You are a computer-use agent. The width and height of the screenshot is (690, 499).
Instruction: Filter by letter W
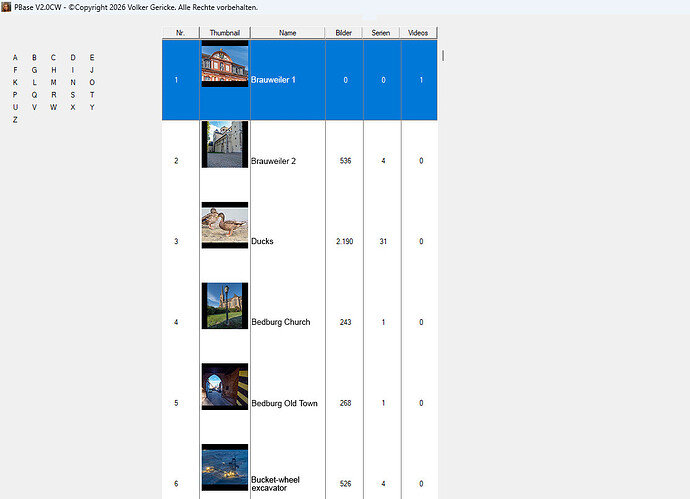(x=53, y=107)
